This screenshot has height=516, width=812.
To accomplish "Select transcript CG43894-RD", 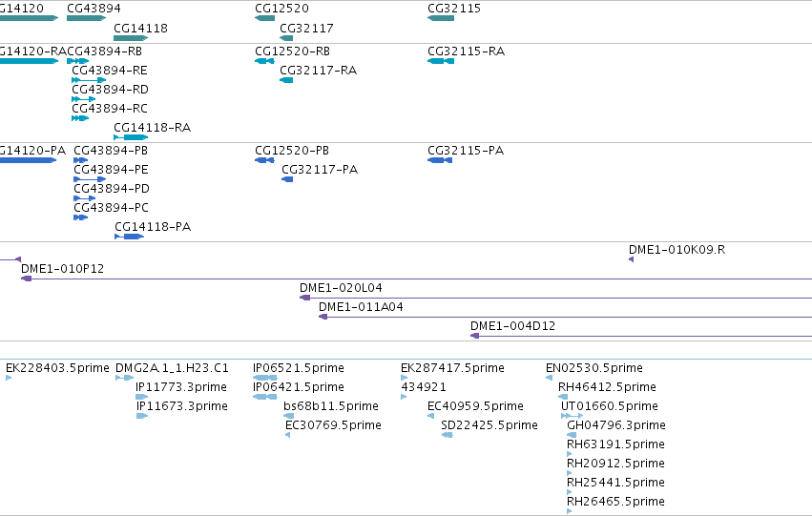I will [x=83, y=99].
